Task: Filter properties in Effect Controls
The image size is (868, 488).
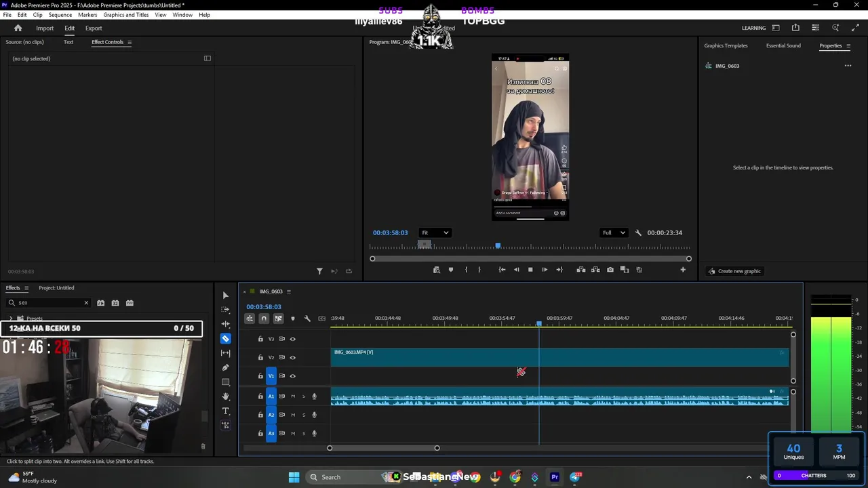Action: coord(319,271)
